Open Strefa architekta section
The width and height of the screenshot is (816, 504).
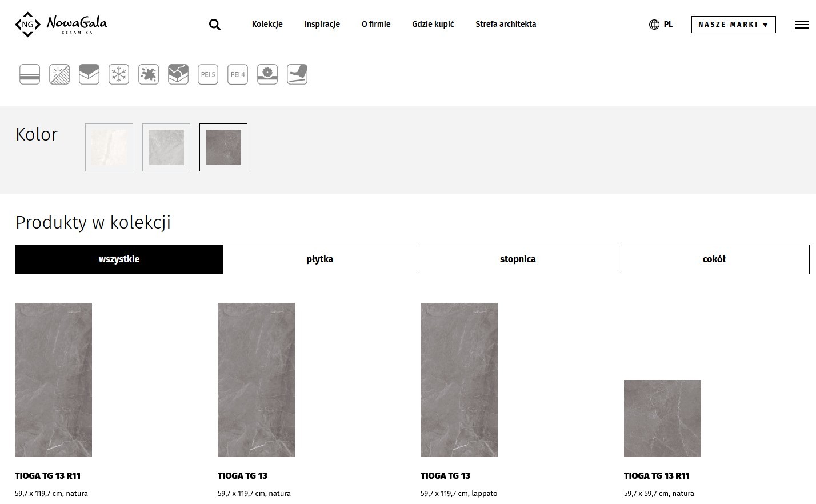click(506, 24)
